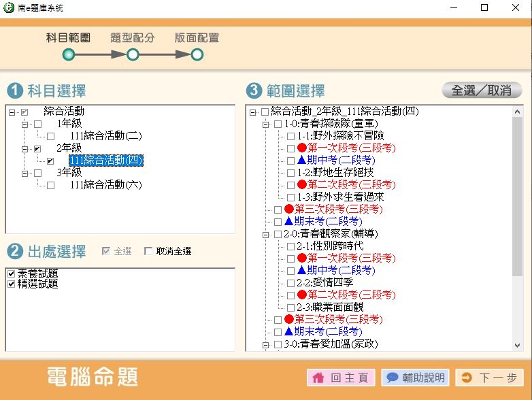Select 111綜合活動(四) tree item text
The image size is (532, 400).
tap(106, 160)
